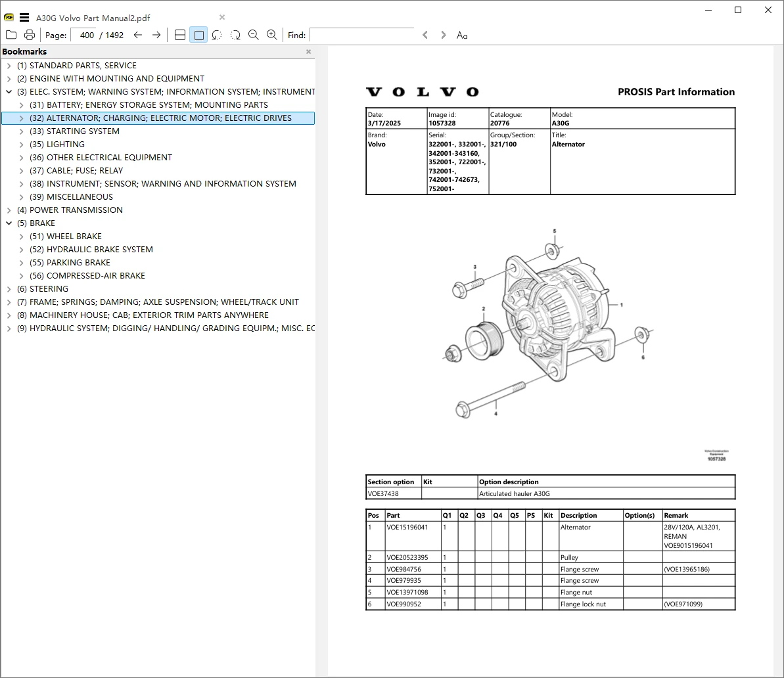
Task: Close the Bookmarks panel
Action: click(308, 51)
